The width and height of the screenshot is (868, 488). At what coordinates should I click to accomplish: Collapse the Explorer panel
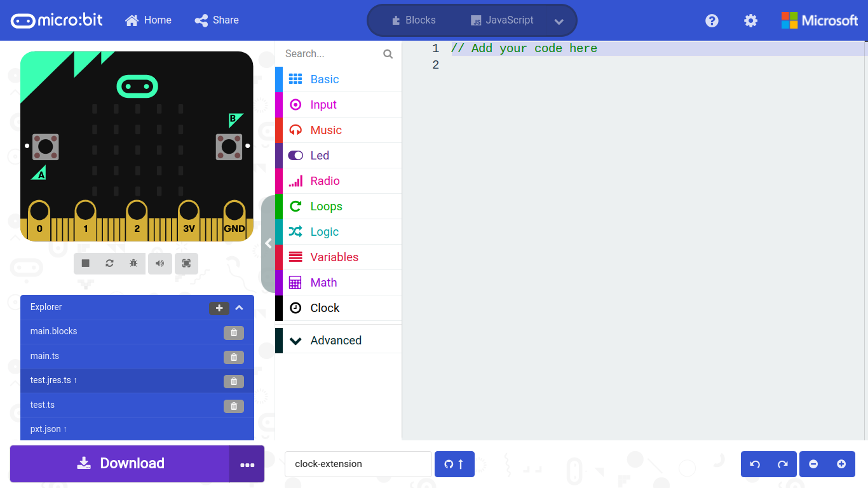tap(240, 308)
